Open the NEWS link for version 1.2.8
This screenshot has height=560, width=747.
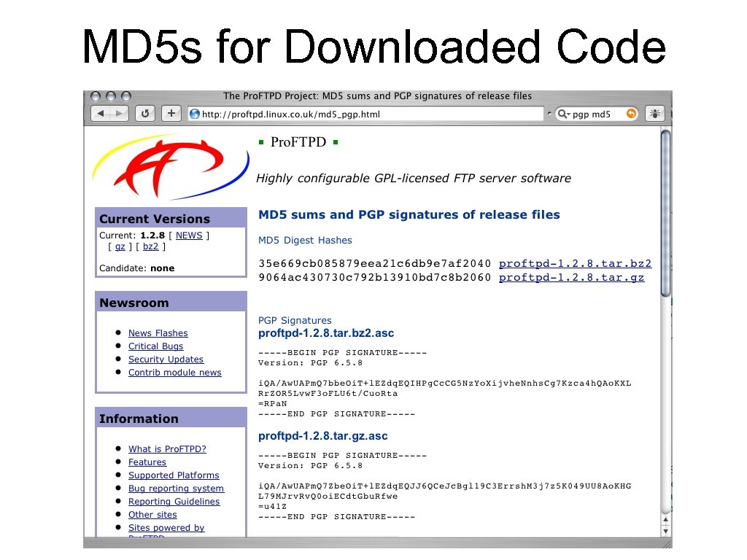pyautogui.click(x=188, y=235)
